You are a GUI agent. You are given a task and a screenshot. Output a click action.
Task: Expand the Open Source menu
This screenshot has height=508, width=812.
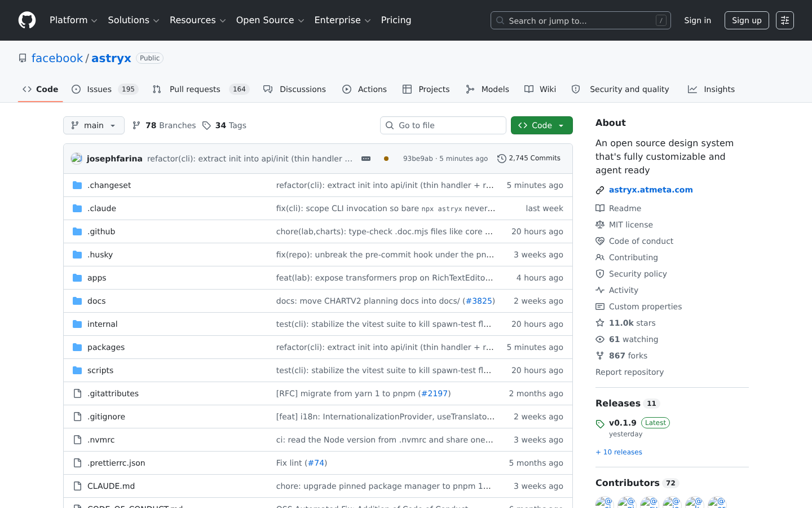270,20
